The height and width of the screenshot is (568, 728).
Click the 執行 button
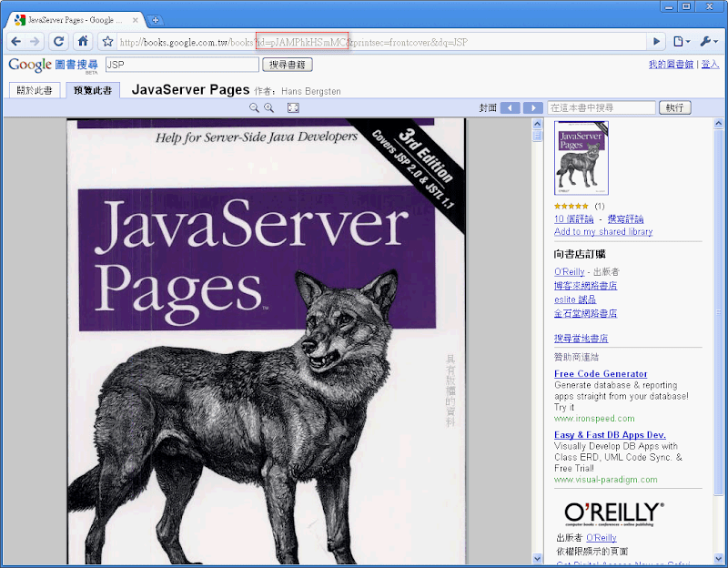pyautogui.click(x=675, y=107)
